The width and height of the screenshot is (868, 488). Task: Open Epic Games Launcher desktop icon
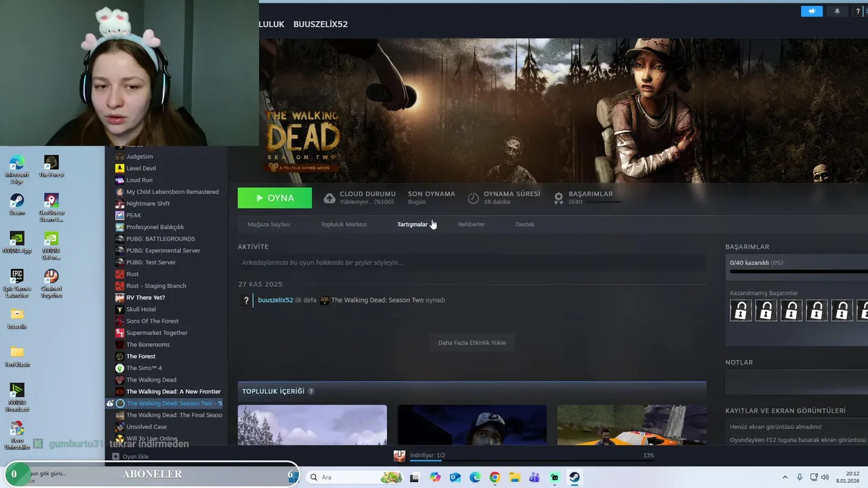(x=17, y=283)
